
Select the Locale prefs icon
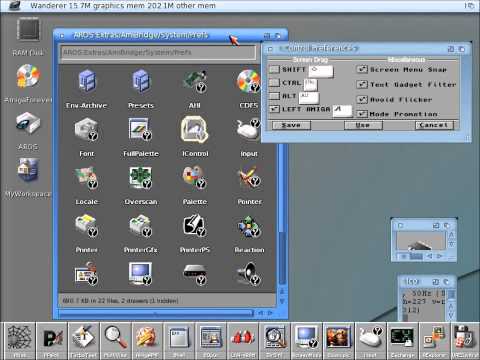(x=86, y=178)
